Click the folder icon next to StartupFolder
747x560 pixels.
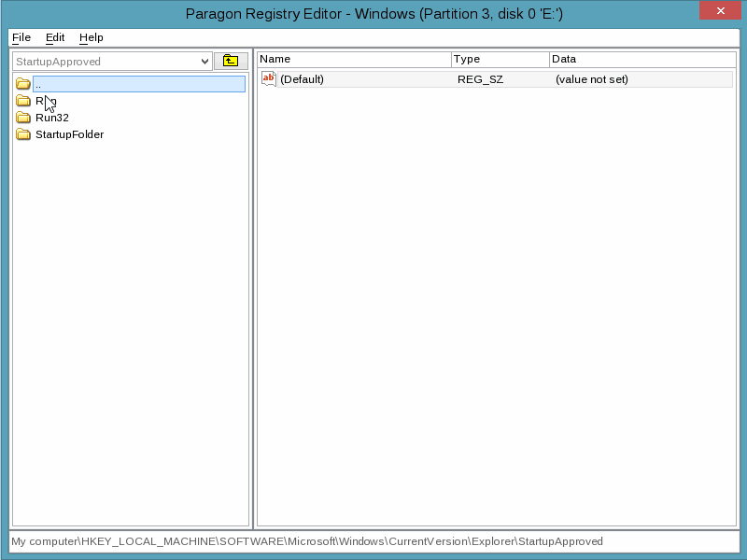(x=22, y=134)
